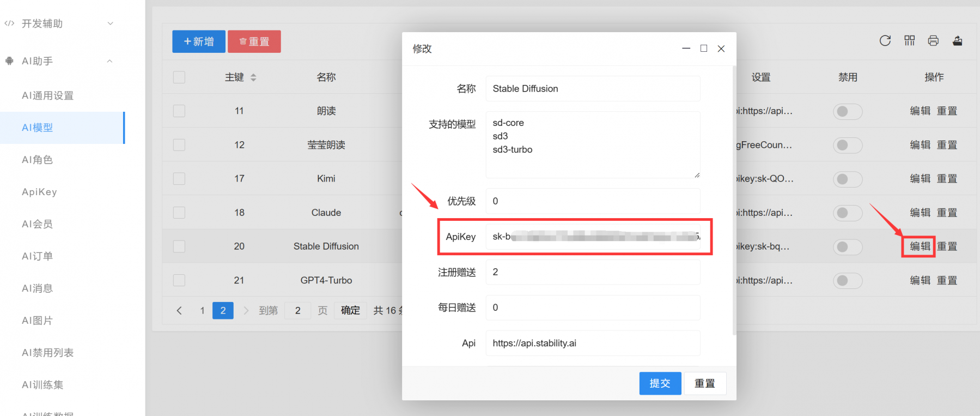Image resolution: width=980 pixels, height=416 pixels.
Task: Sort the table by 主键 column arrows
Action: click(x=253, y=77)
